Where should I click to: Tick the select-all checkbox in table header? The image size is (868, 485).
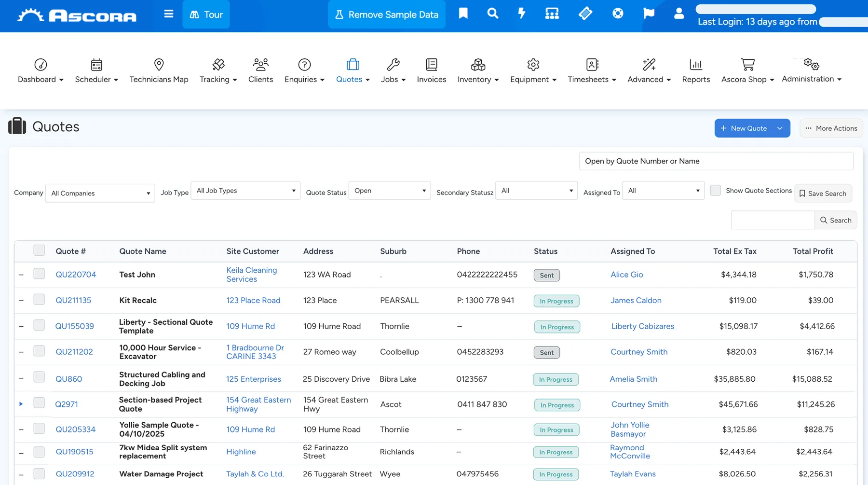pos(39,250)
